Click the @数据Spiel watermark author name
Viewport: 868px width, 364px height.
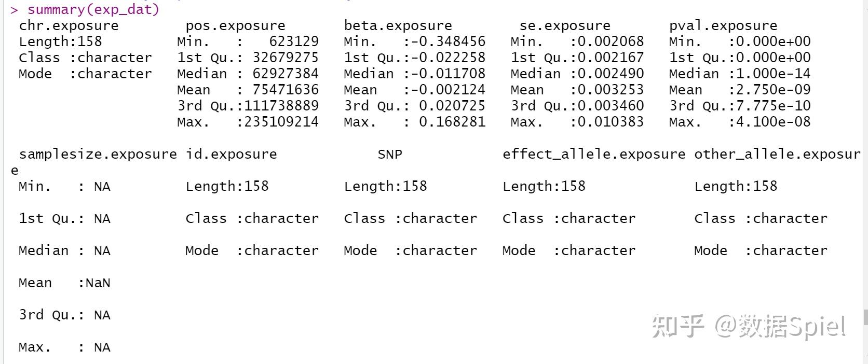coord(780,326)
